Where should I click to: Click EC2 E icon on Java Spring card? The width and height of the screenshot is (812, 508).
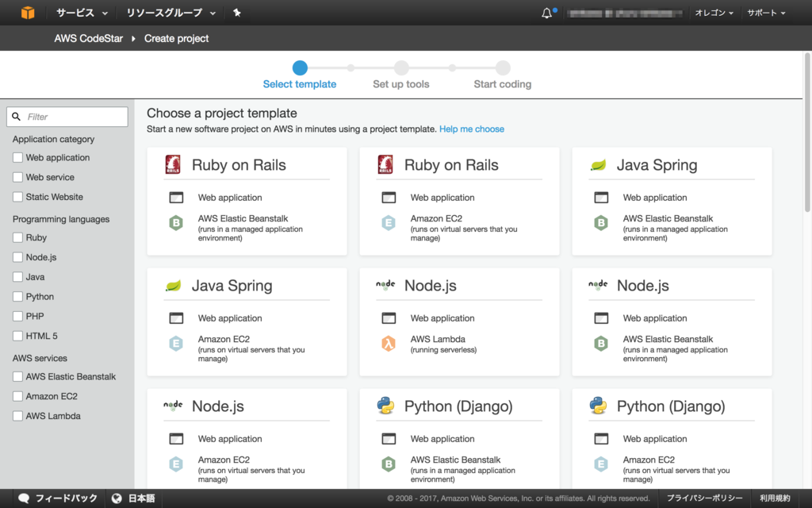pos(176,343)
